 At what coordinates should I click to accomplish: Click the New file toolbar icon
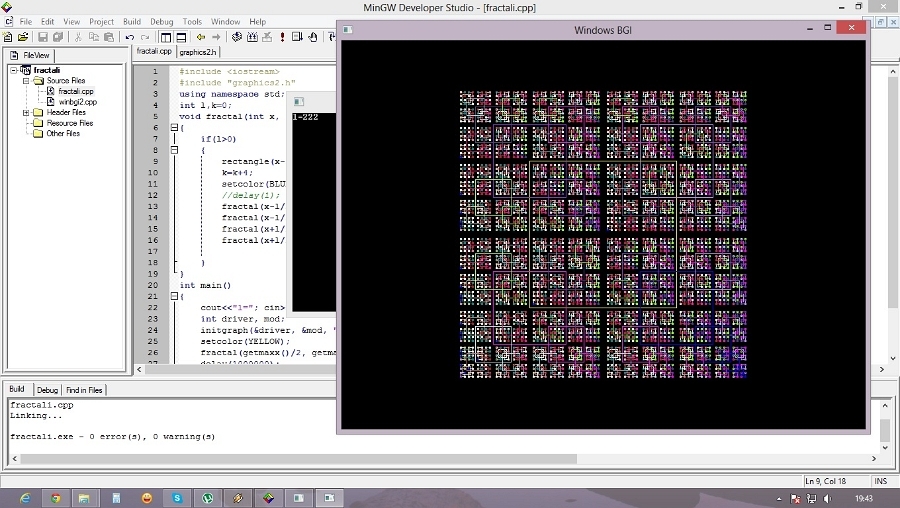tap(7, 37)
